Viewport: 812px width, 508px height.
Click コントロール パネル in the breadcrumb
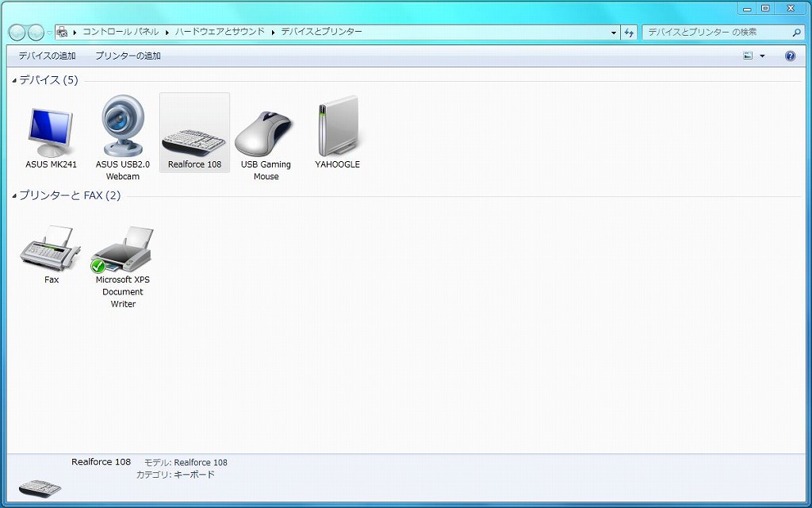[x=121, y=32]
